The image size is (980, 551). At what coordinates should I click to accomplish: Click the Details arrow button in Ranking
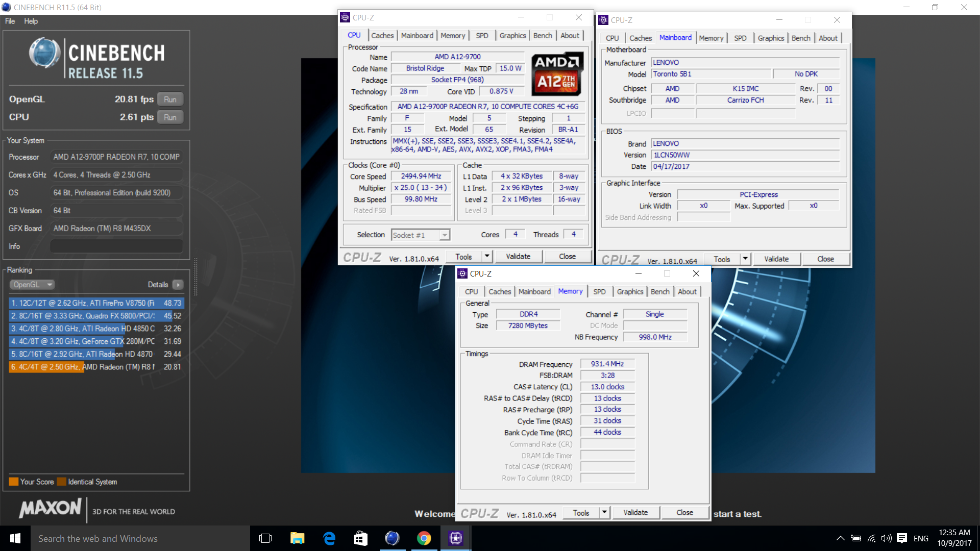point(178,285)
